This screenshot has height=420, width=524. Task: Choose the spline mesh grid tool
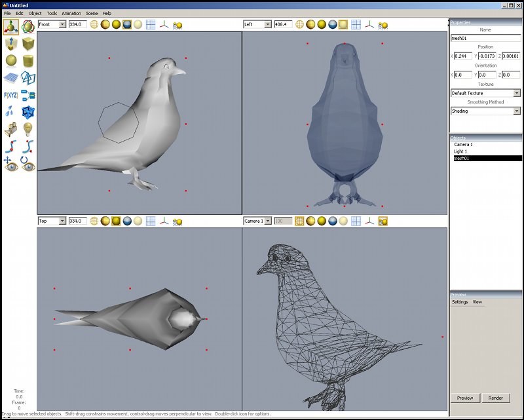(x=10, y=78)
